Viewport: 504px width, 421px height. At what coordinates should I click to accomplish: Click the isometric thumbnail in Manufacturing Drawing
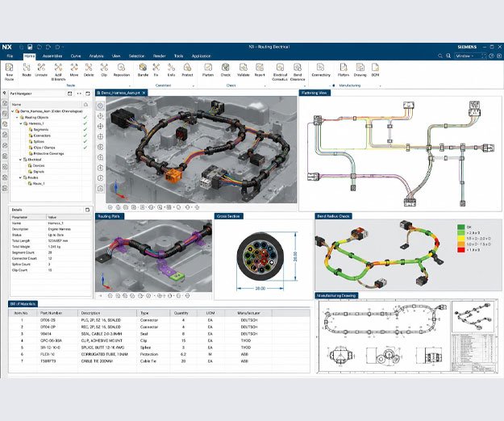(x=473, y=316)
